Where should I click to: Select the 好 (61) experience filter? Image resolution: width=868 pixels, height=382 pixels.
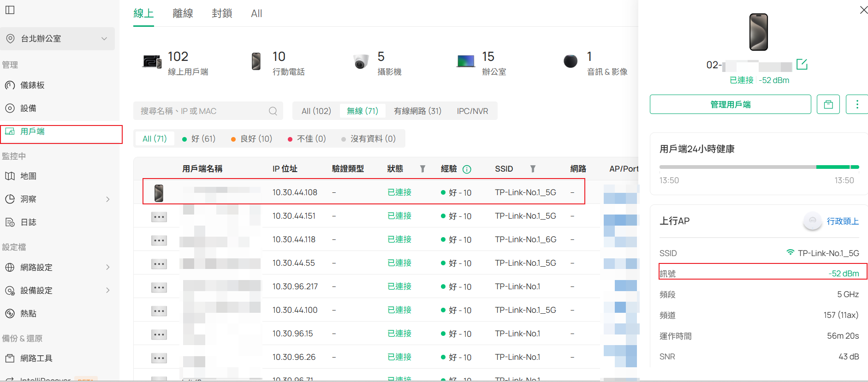tap(199, 139)
